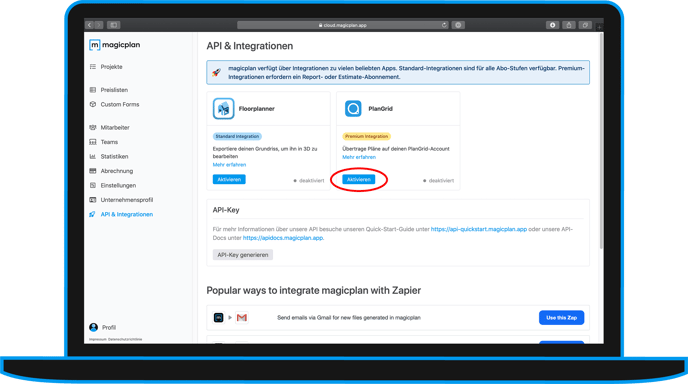Screen dimensions: 688x384
Task: Click the deaktiviert status on PlanGrid card
Action: click(x=438, y=180)
